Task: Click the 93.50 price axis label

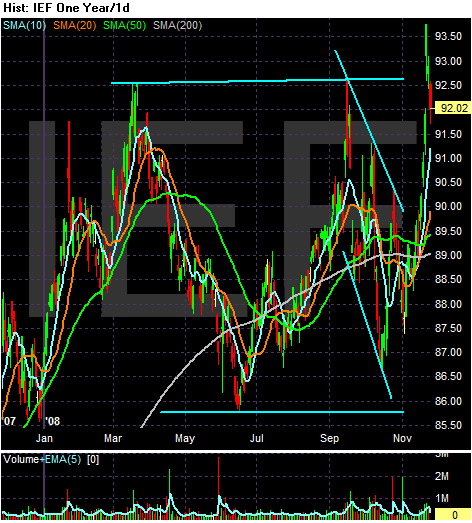Action: point(448,36)
